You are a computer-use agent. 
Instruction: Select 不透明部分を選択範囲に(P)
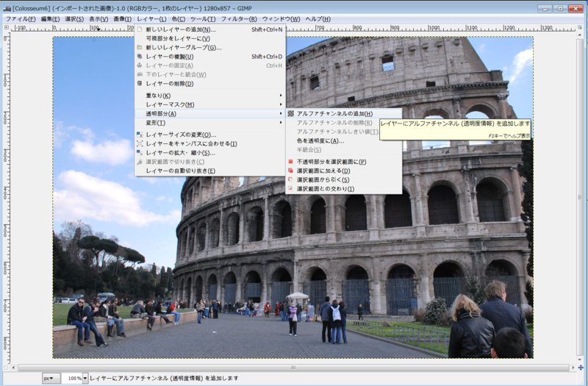click(x=344, y=162)
